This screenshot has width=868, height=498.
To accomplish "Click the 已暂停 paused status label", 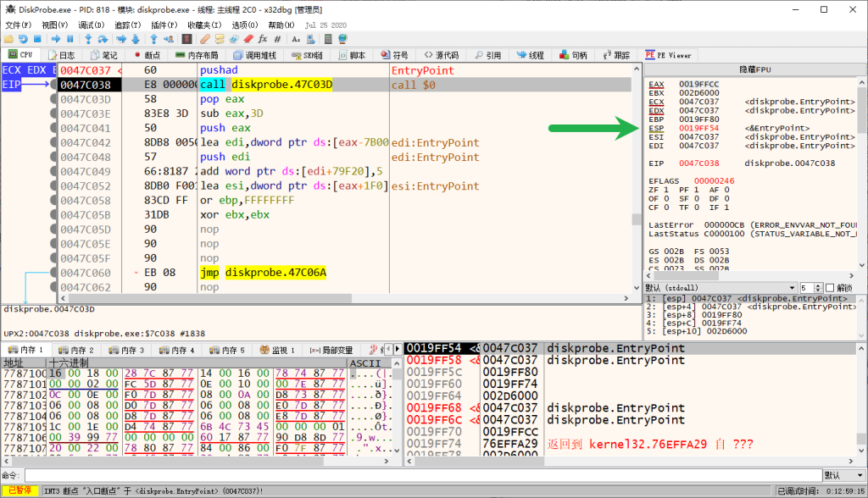I will (20, 491).
